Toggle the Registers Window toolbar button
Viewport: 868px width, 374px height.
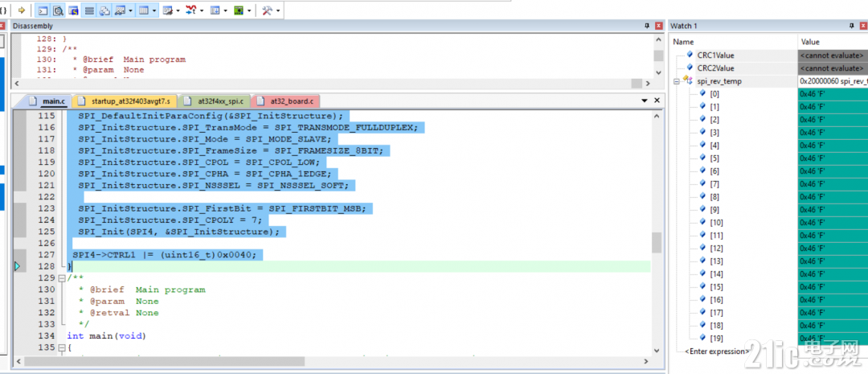(89, 10)
